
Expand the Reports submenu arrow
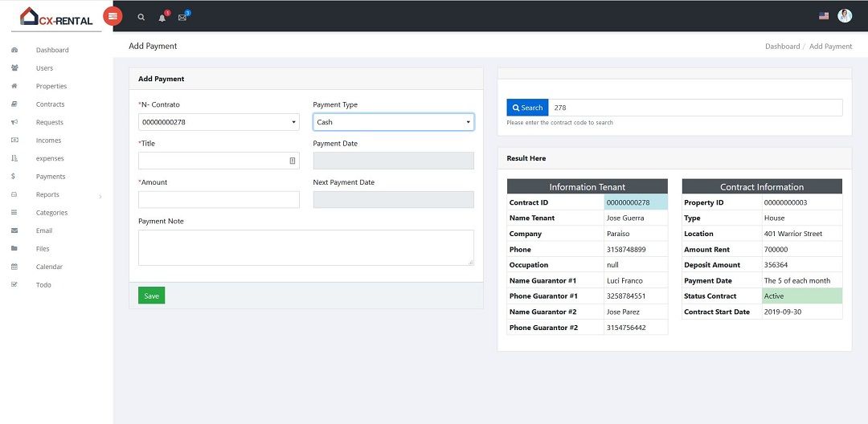(x=100, y=195)
